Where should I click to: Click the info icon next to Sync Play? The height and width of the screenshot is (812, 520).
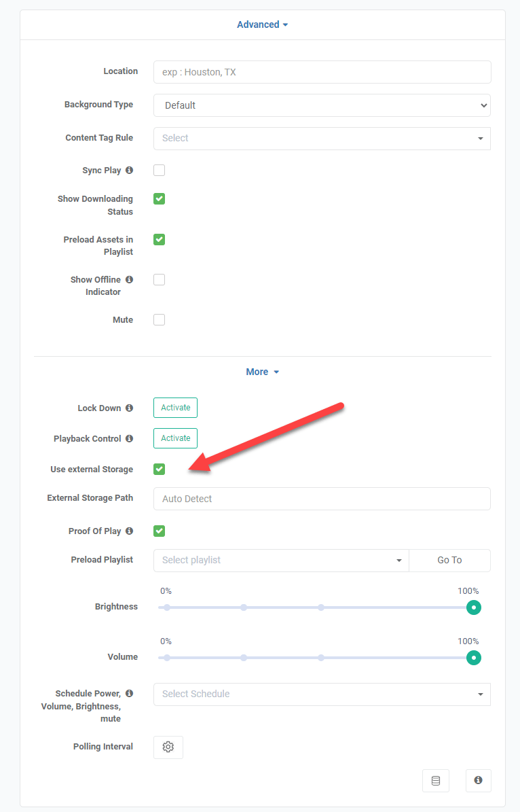point(130,170)
